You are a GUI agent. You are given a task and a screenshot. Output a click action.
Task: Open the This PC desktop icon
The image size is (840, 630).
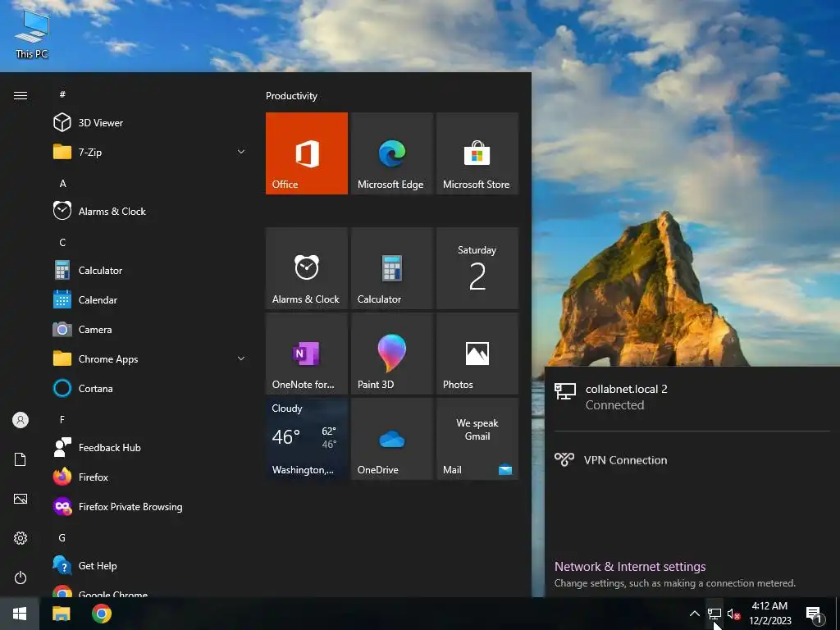(32, 33)
